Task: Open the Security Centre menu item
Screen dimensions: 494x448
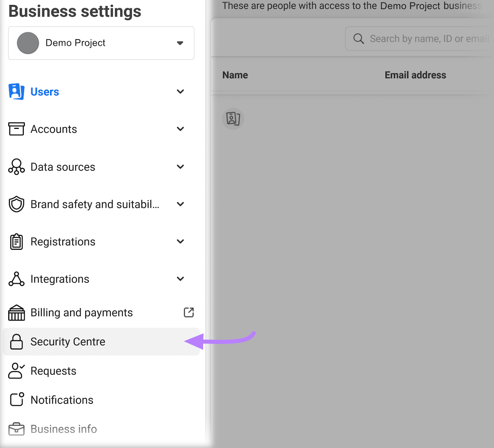Action: [x=68, y=342]
